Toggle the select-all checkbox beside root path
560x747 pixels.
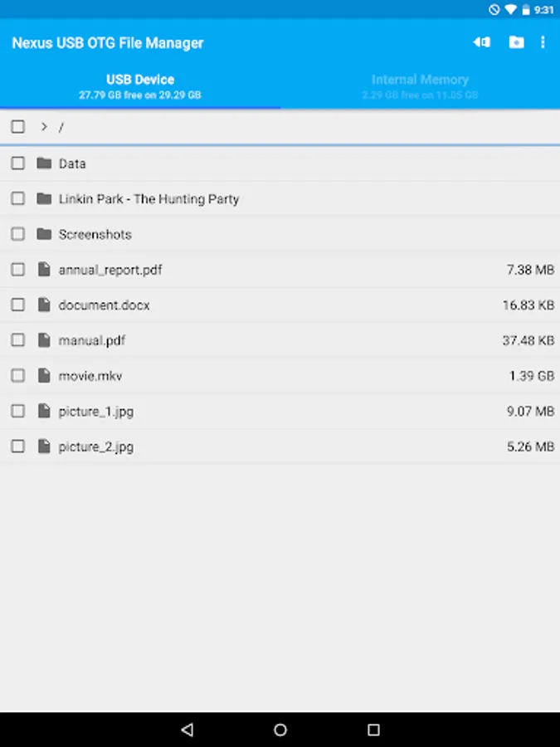pyautogui.click(x=18, y=127)
